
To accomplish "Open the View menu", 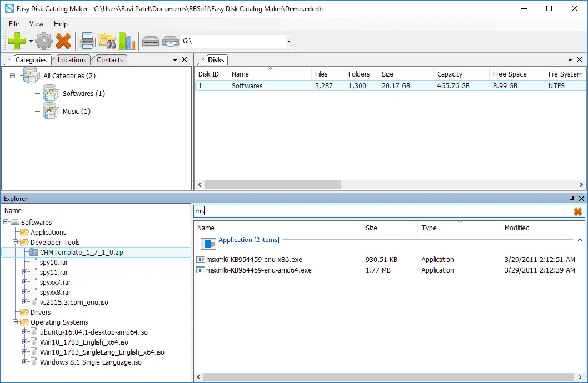I will click(36, 23).
